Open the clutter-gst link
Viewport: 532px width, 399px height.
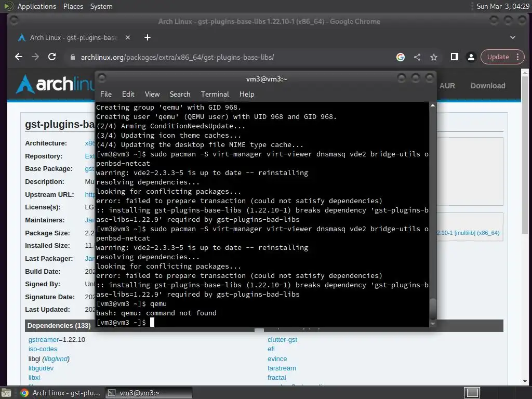282,340
